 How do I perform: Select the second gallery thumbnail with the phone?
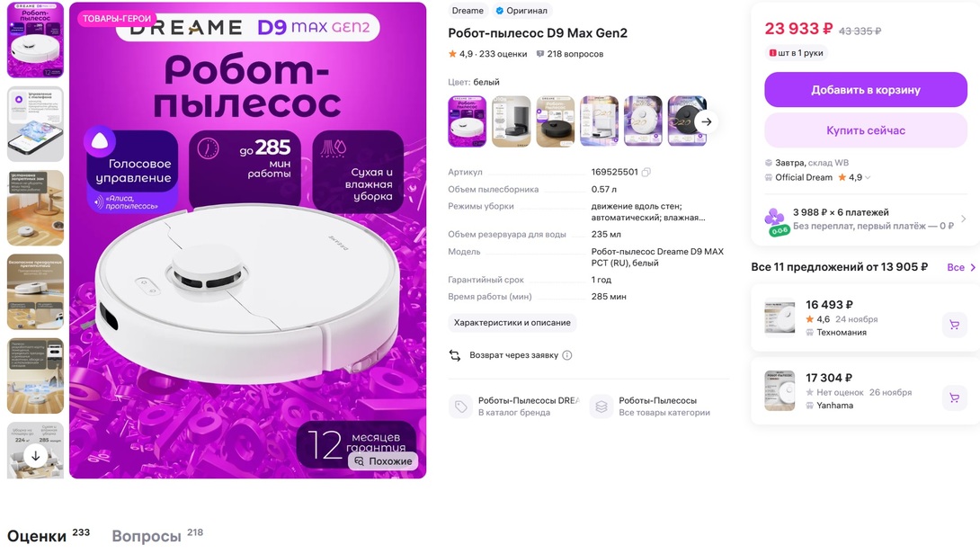(x=36, y=124)
